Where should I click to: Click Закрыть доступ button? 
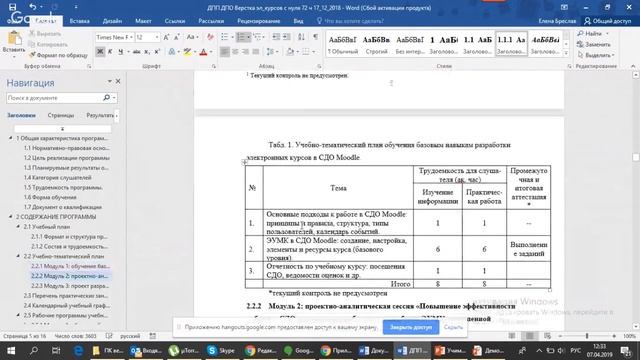pos(411,327)
